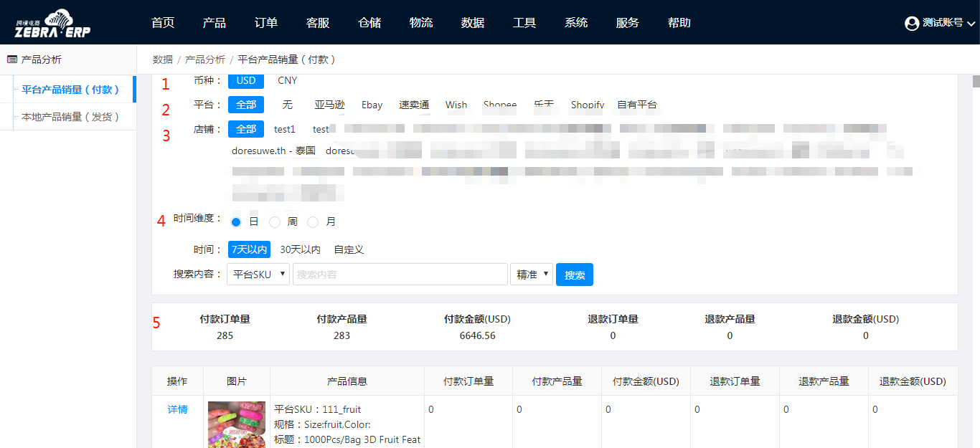Select the 月 time dimension radio button
Image resolution: width=980 pixels, height=448 pixels.
pyautogui.click(x=313, y=222)
